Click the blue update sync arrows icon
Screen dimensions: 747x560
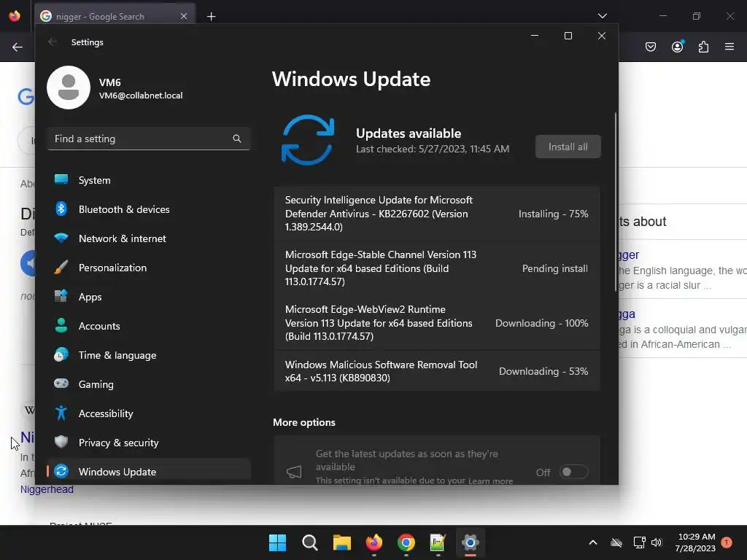[x=308, y=139]
